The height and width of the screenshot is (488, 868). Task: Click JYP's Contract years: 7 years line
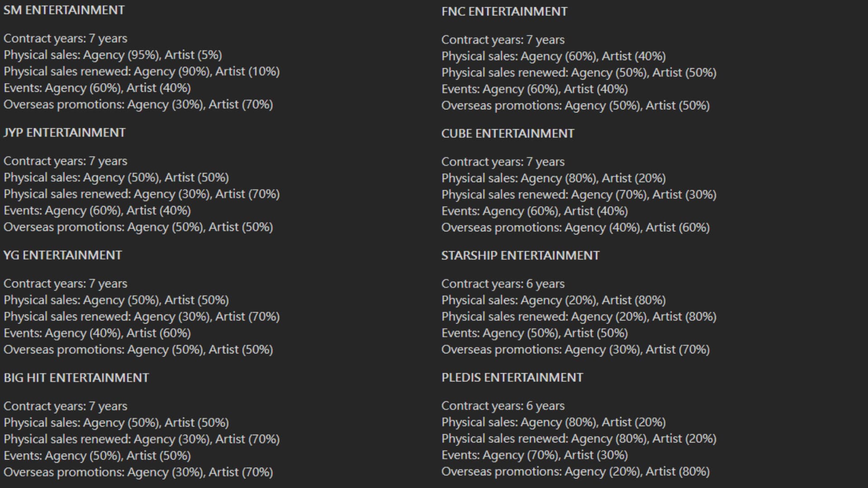[65, 161]
